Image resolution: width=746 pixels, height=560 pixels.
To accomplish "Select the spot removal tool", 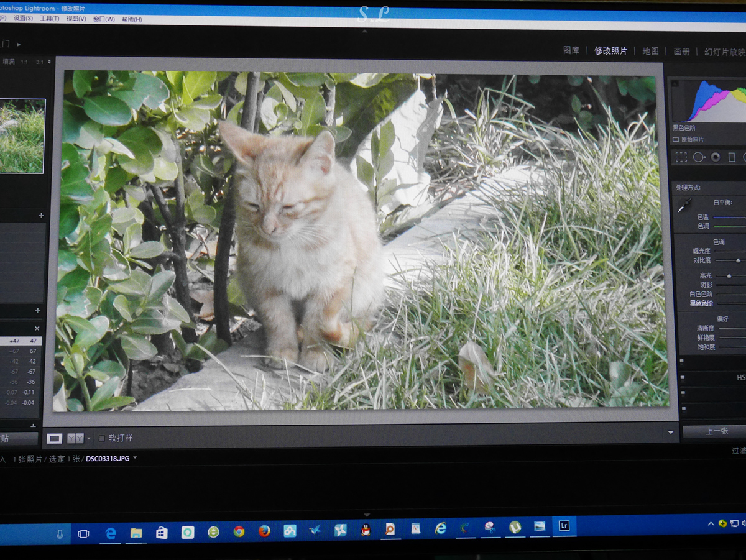I will tap(698, 157).
